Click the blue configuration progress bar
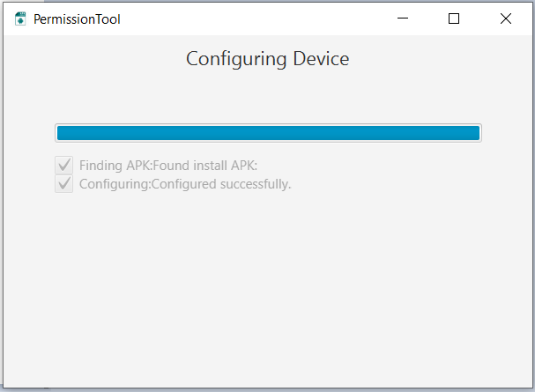The height and width of the screenshot is (392, 535). (x=268, y=133)
